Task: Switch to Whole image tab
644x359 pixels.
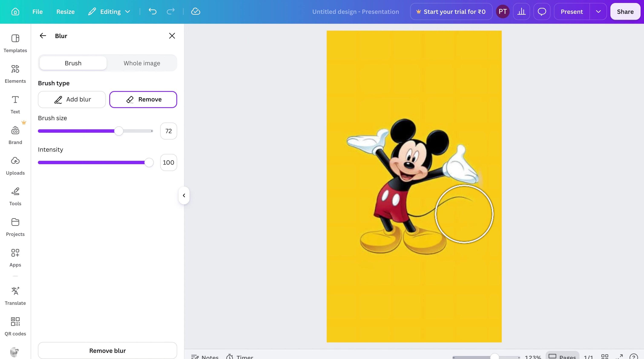Action: (142, 63)
